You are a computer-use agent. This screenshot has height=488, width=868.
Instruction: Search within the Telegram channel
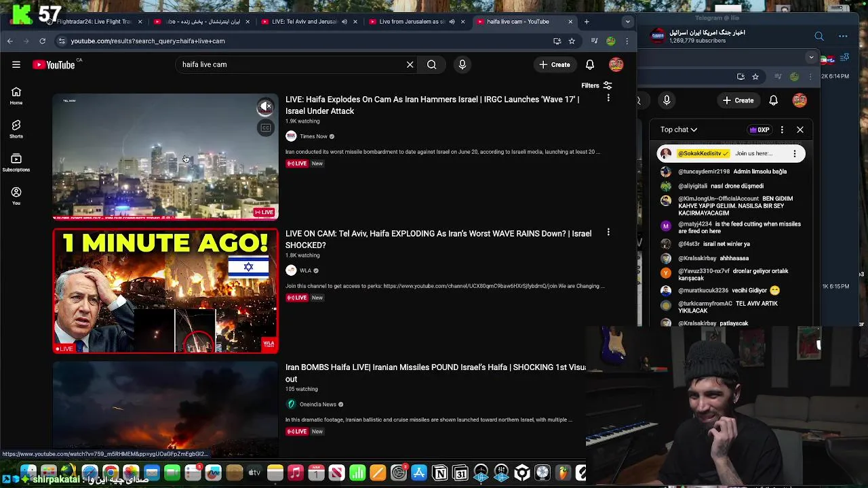coord(819,36)
